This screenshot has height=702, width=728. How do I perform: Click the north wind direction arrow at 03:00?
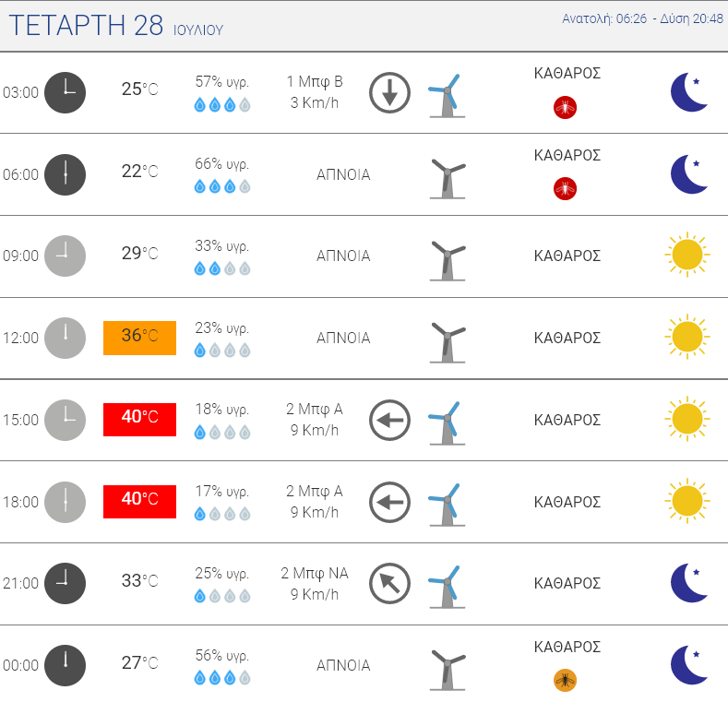389,92
